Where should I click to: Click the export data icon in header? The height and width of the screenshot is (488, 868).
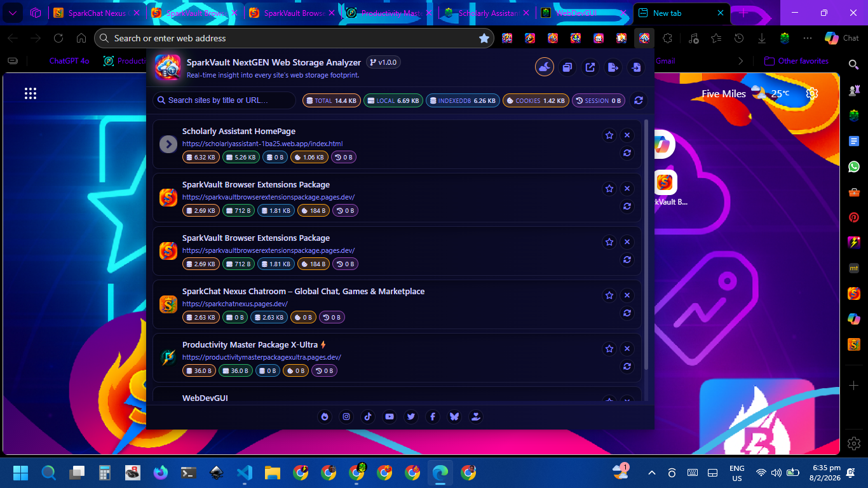point(613,67)
